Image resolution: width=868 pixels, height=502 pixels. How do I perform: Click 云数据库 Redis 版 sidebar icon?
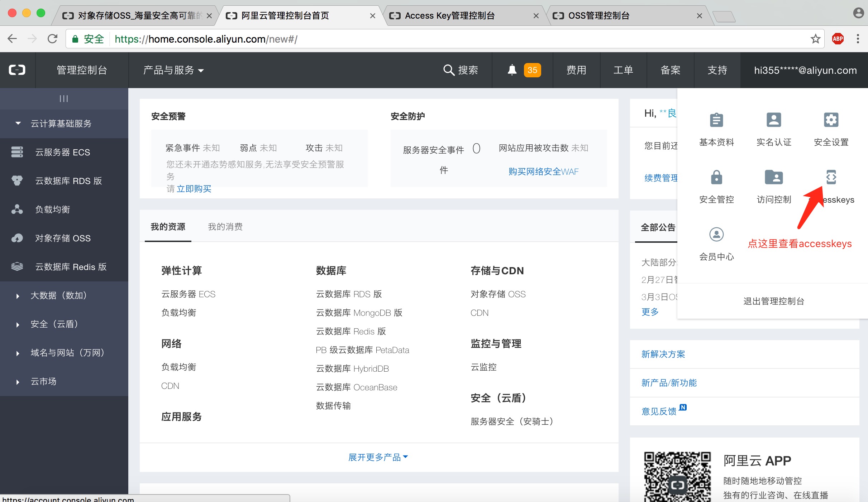click(17, 267)
